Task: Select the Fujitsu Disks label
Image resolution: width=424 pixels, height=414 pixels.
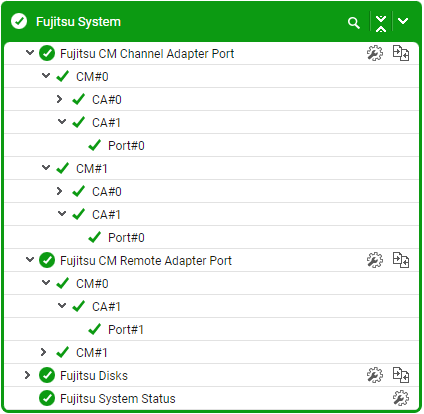Action: point(94,376)
